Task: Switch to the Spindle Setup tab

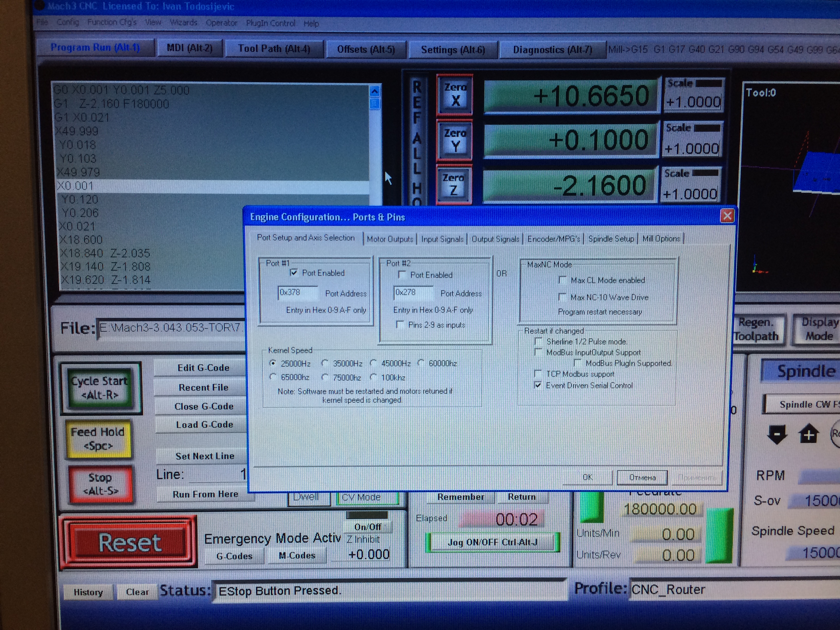Action: pos(611,239)
